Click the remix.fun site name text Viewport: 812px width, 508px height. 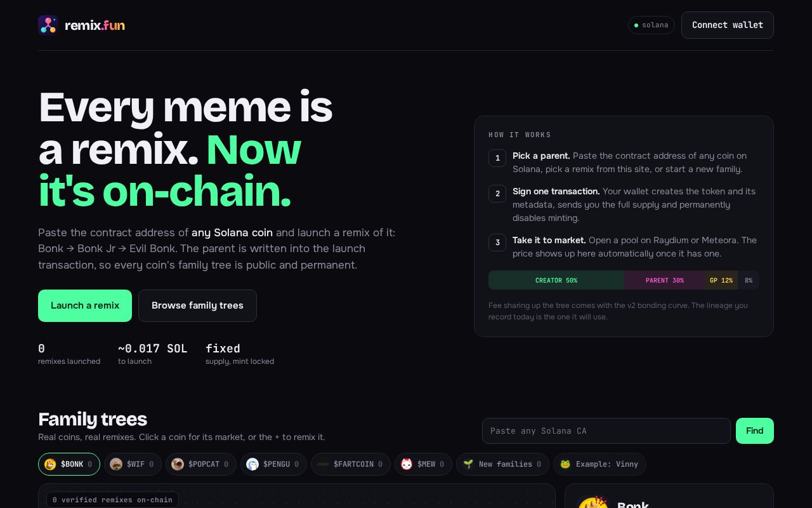click(95, 25)
